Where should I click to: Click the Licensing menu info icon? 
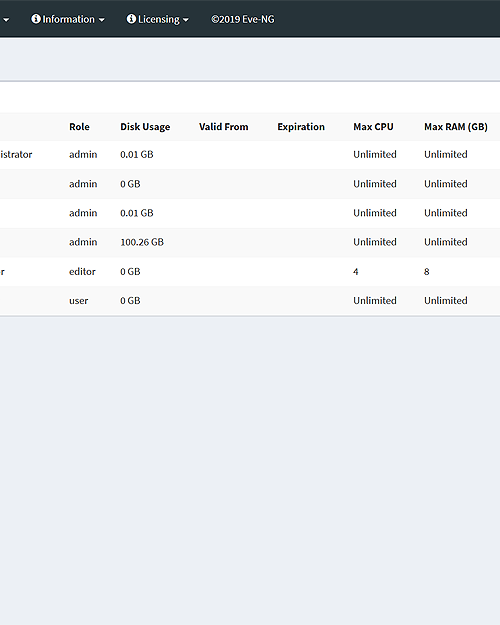click(131, 19)
